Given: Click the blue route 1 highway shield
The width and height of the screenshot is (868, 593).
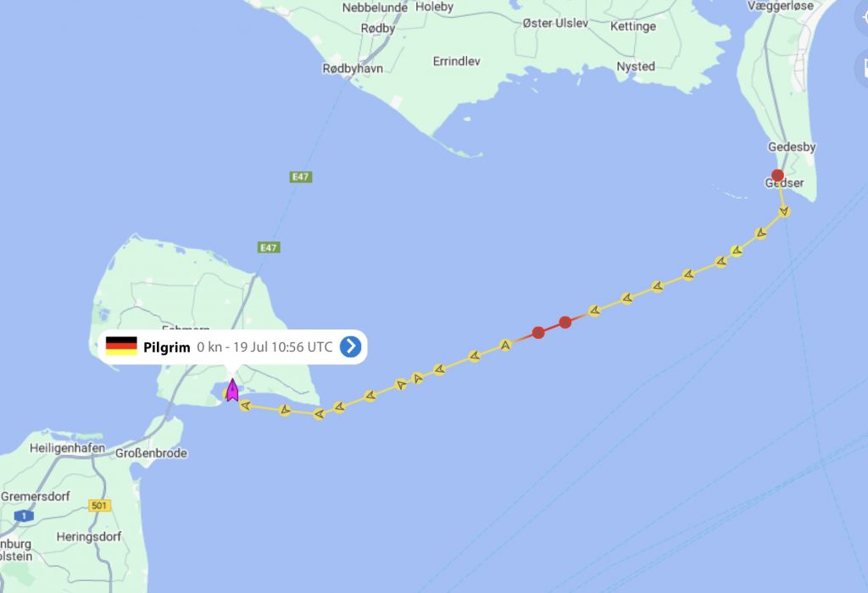Looking at the screenshot, I should [23, 516].
